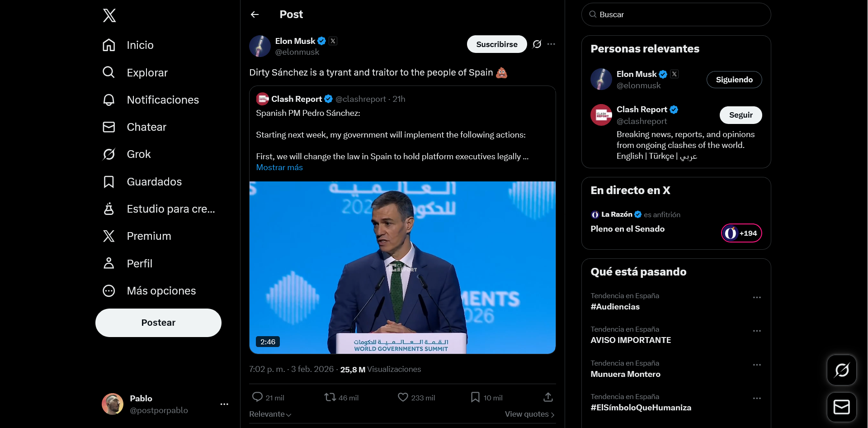
Task: Select Más opciones in the sidebar
Action: [x=109, y=290]
